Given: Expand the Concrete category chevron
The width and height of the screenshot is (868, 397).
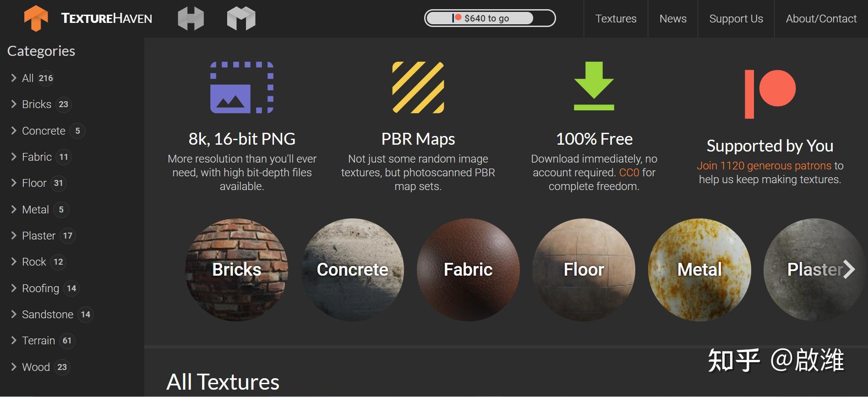Looking at the screenshot, I should (x=14, y=131).
